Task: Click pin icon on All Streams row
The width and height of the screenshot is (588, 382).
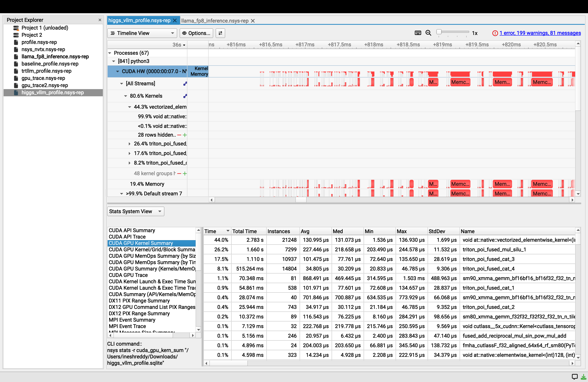Action: tap(185, 84)
